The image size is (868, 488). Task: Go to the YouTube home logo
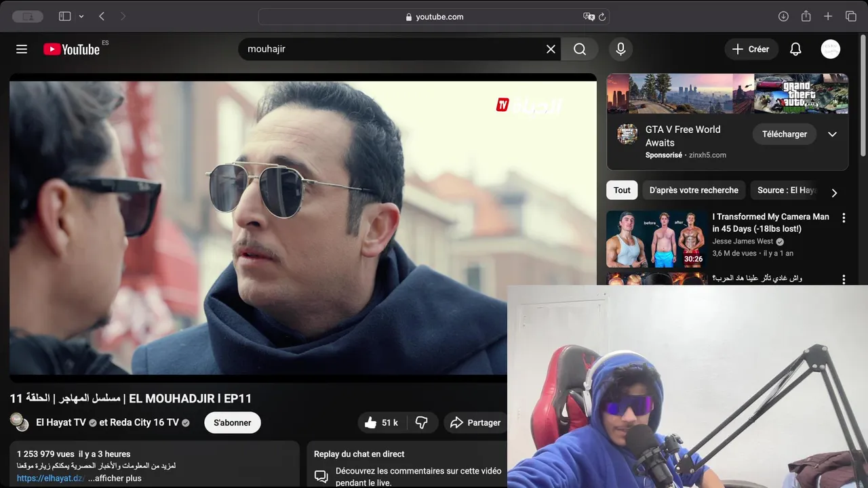coord(71,49)
